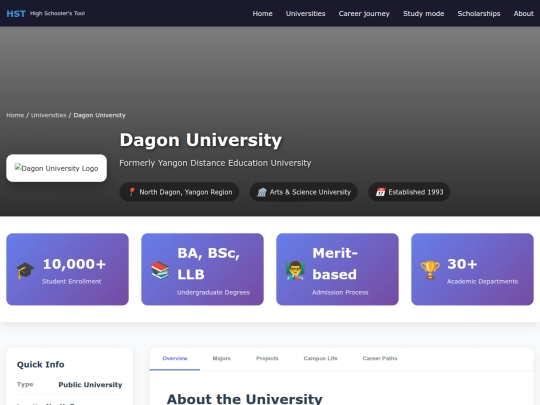Switch to the Majors tab
The height and width of the screenshot is (405, 540).
pyautogui.click(x=222, y=359)
